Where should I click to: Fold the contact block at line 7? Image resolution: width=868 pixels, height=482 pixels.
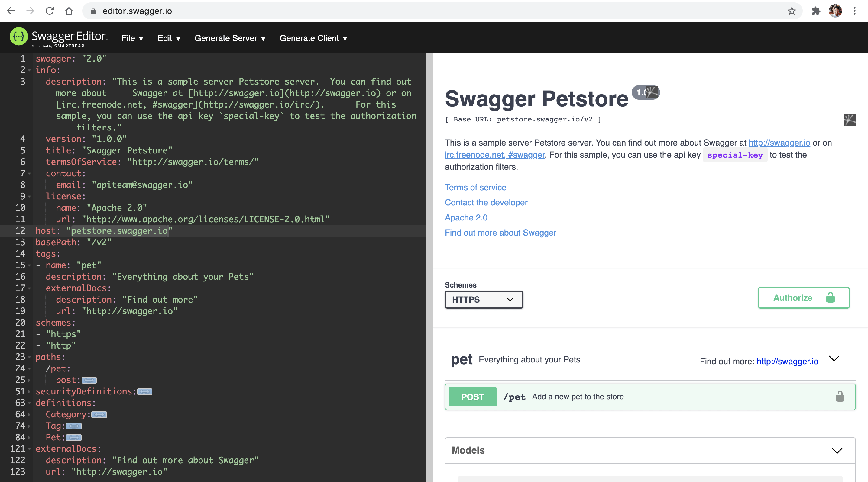tap(29, 173)
